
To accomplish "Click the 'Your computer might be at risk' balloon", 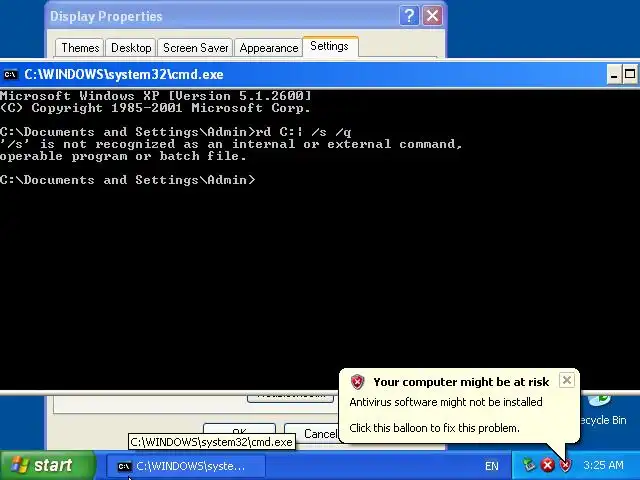I will 459,405.
